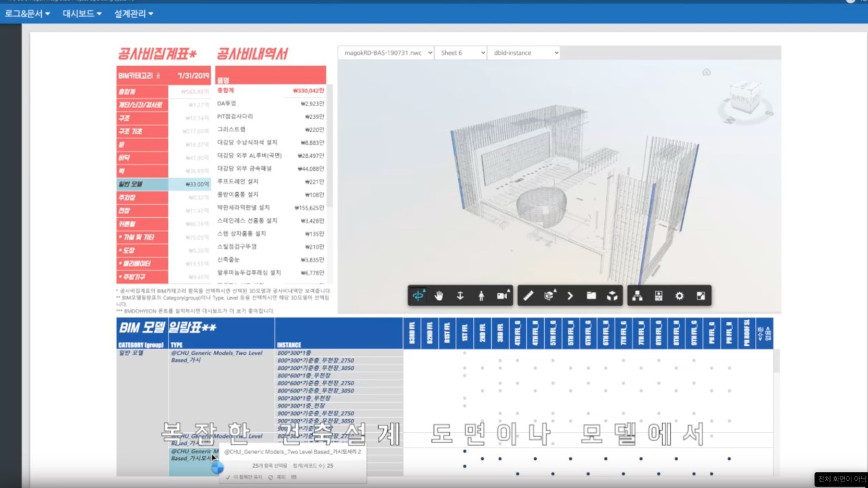The height and width of the screenshot is (488, 868).
Task: Select the 엘리베이터 category row
Action: pos(163,264)
